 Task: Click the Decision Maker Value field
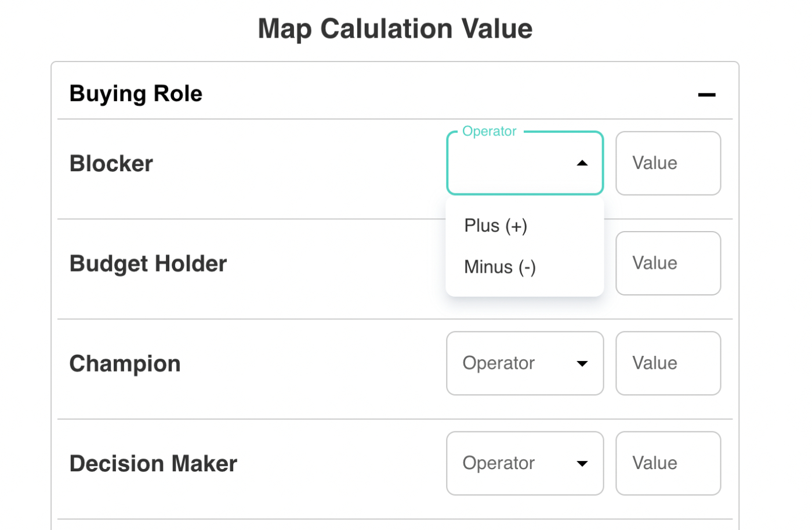click(668, 463)
